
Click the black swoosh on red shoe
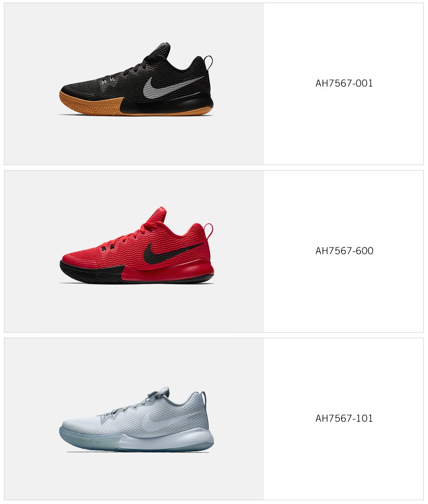(x=171, y=251)
